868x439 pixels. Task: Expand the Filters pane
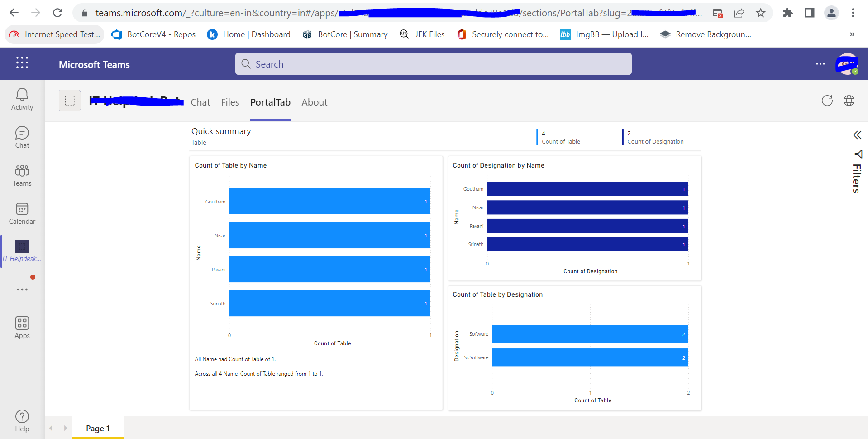coord(857,135)
